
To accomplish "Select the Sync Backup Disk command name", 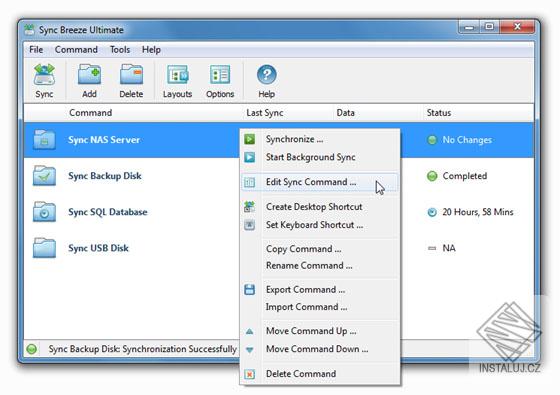I will [105, 176].
